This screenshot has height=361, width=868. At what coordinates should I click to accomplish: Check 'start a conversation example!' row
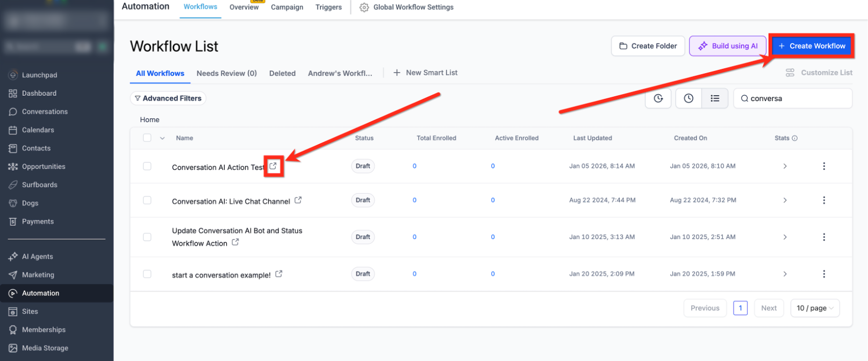pyautogui.click(x=147, y=274)
